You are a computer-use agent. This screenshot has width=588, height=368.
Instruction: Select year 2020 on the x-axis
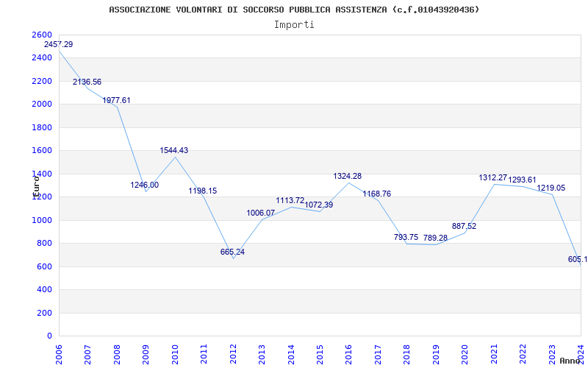pyautogui.click(x=465, y=355)
